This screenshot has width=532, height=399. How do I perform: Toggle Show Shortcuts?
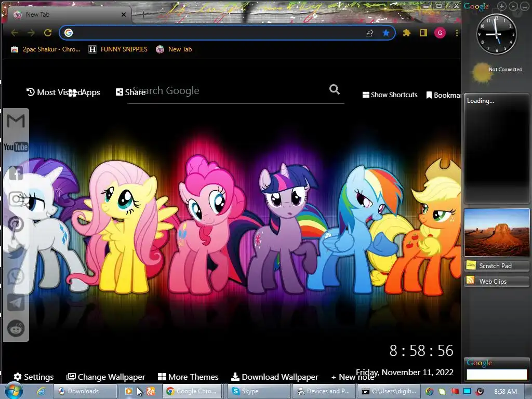click(390, 95)
